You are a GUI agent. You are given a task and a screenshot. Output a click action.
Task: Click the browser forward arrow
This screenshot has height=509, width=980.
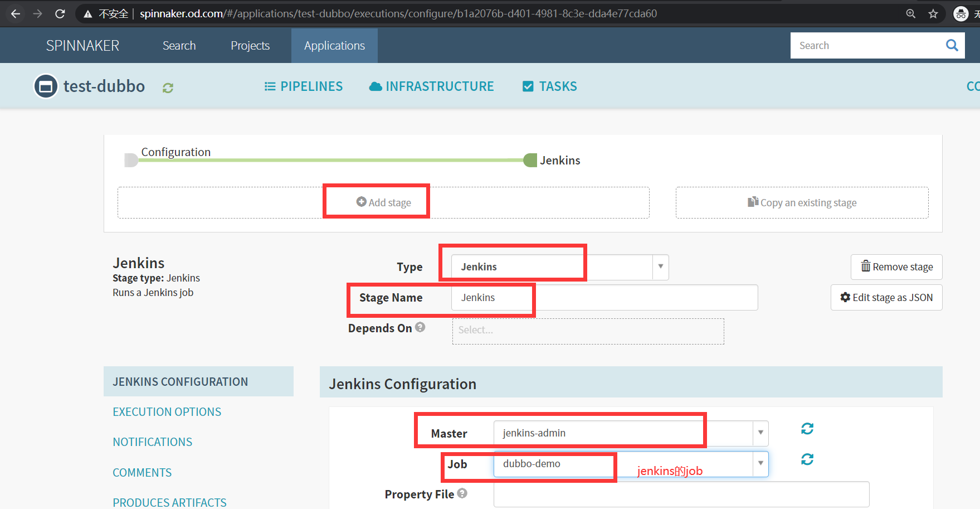pyautogui.click(x=38, y=13)
